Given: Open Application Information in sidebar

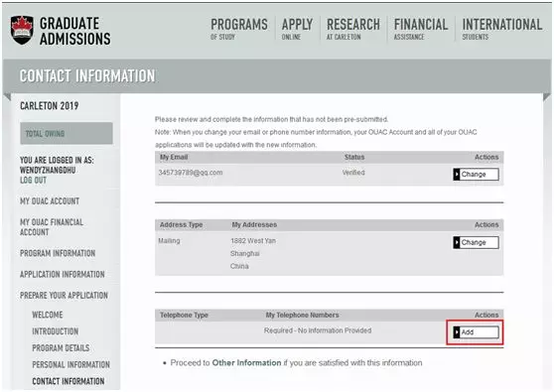Looking at the screenshot, I should tap(63, 274).
